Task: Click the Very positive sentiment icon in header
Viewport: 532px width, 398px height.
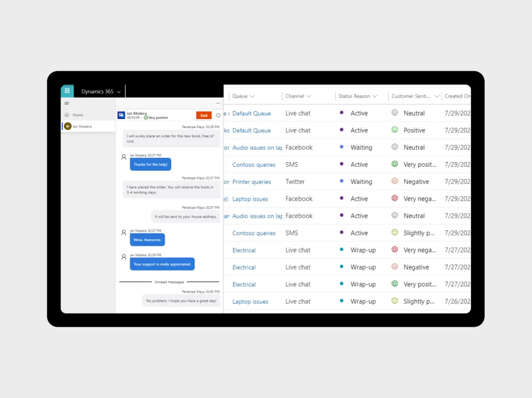Action: pyautogui.click(x=146, y=117)
